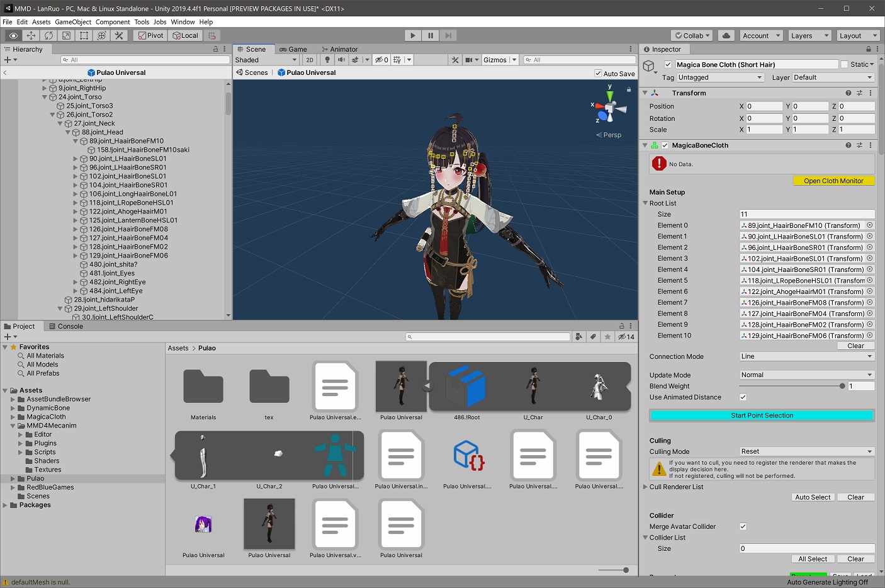The height and width of the screenshot is (588, 885).
Task: Click the Auto Select button
Action: pos(813,497)
